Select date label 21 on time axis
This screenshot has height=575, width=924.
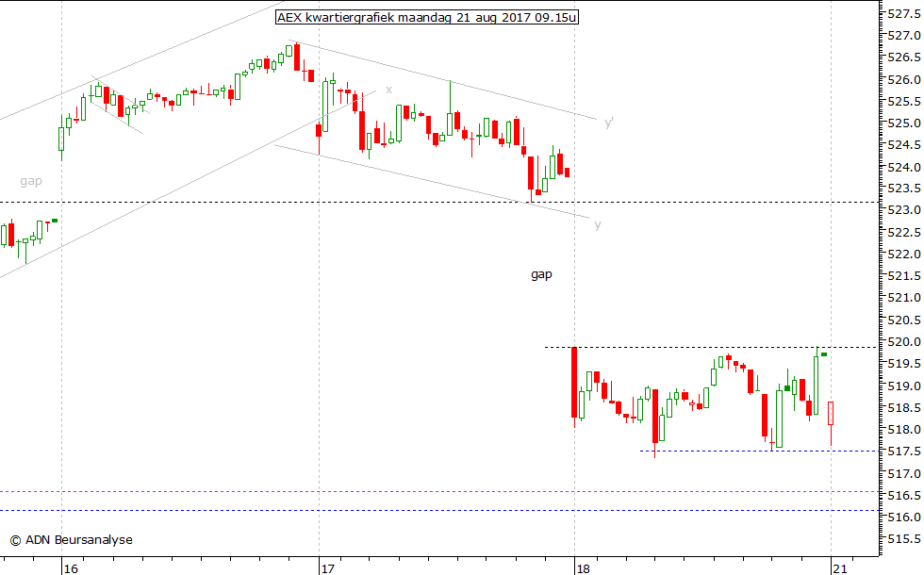point(840,568)
